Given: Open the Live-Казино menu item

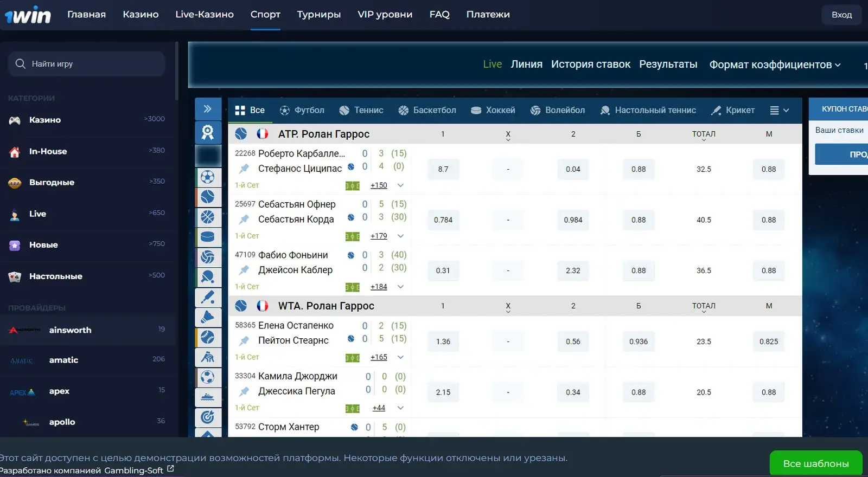Looking at the screenshot, I should point(205,15).
